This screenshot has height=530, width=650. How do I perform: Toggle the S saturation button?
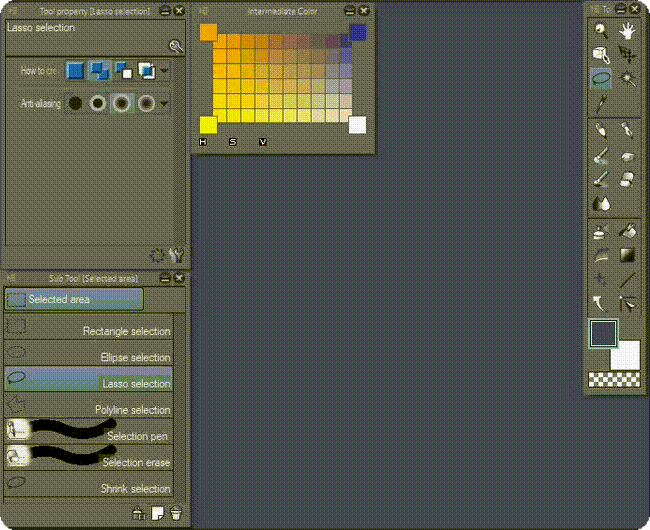pyautogui.click(x=233, y=142)
